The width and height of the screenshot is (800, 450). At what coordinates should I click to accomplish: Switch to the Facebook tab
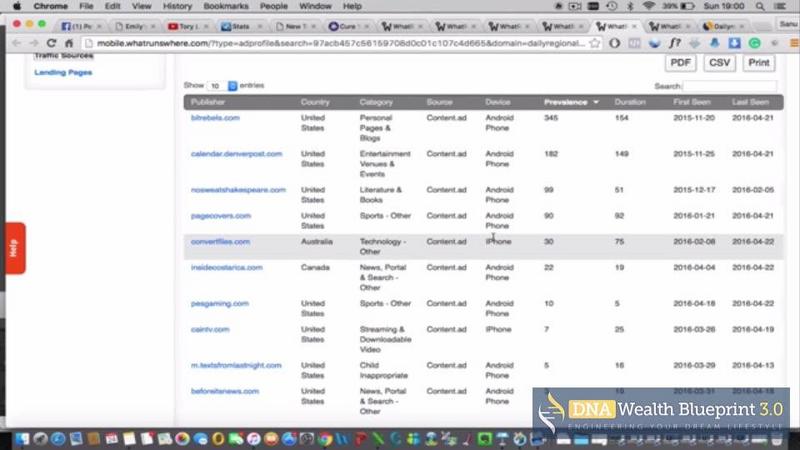[x=80, y=26]
